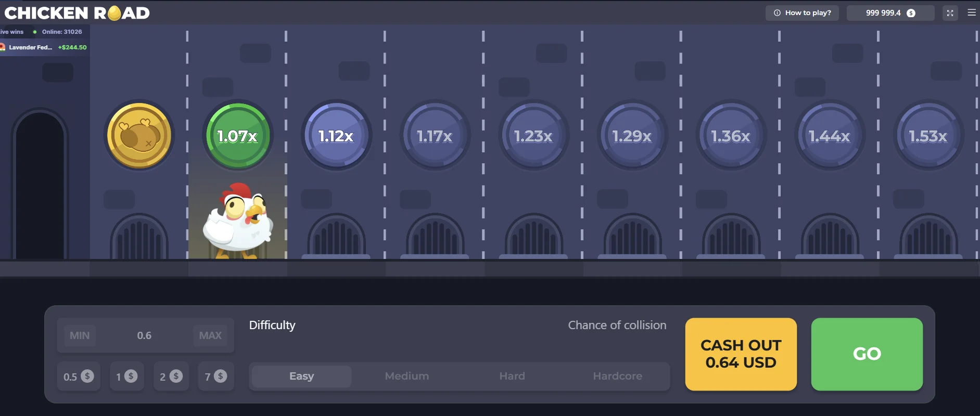Click the 1.29x multiplier coin
This screenshot has height=416, width=980.
point(632,135)
